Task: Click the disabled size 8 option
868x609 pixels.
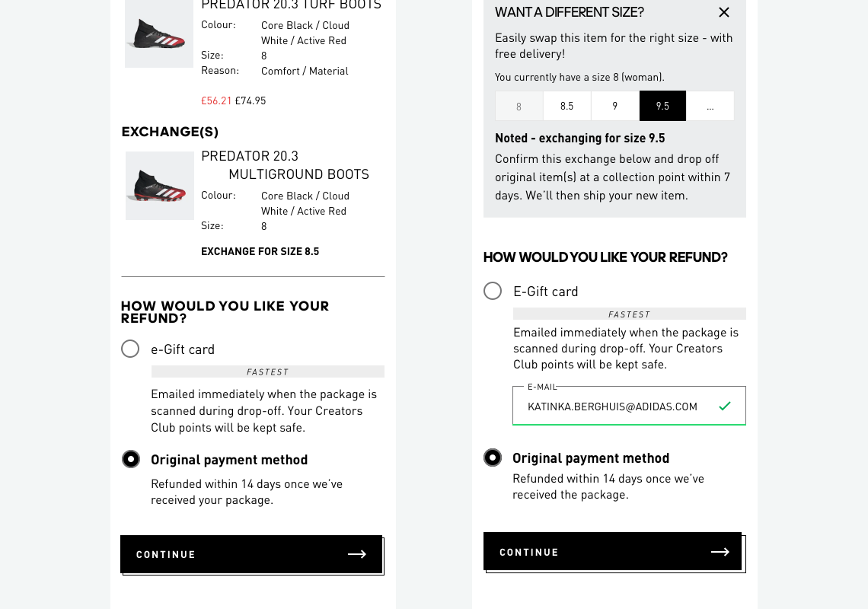Action: (519, 106)
